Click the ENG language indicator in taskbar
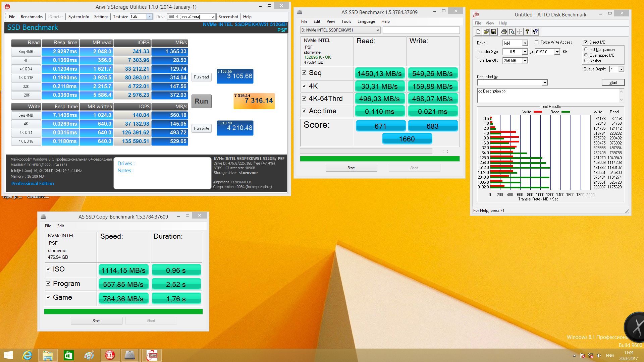The image size is (644, 362). [610, 356]
